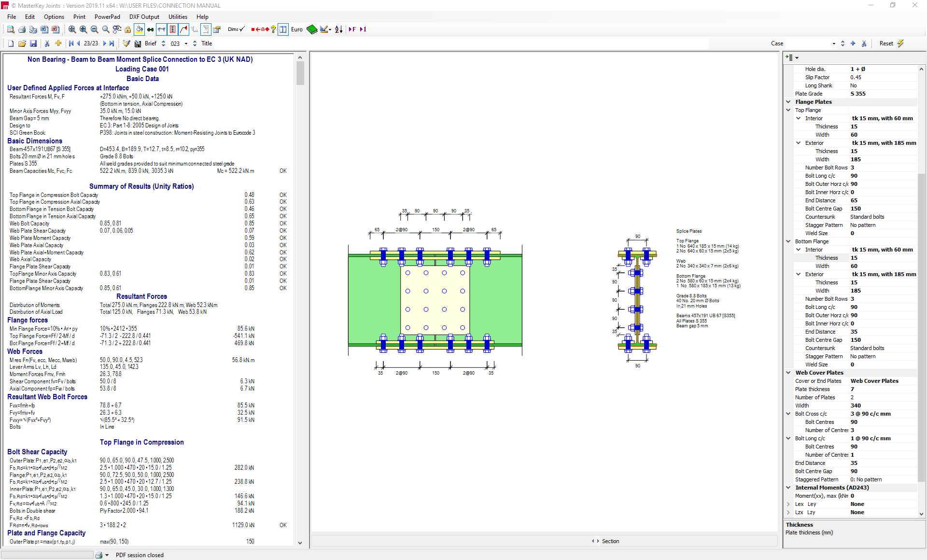This screenshot has height=560, width=927.
Task: Go to first joint record arrow
Action: click(71, 43)
